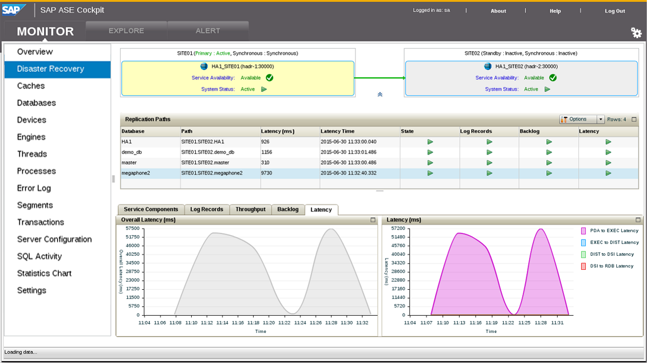Open Settings in sidebar
647x363 pixels.
(57, 291)
